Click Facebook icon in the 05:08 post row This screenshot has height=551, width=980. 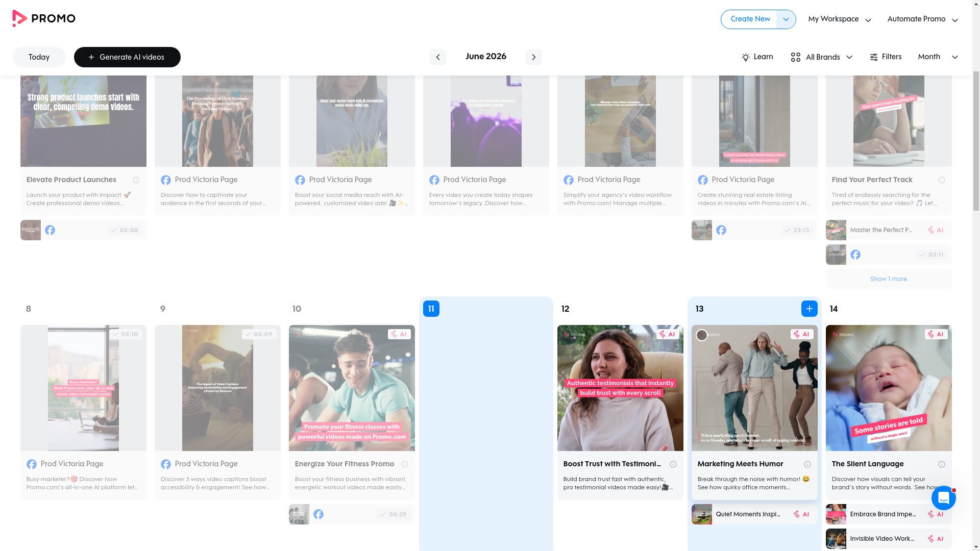(x=50, y=230)
